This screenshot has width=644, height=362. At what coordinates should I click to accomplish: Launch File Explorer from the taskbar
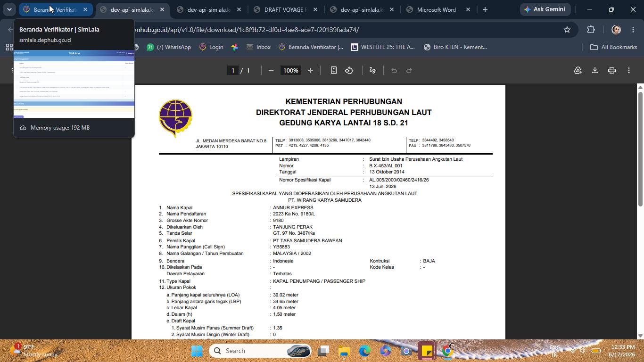(x=344, y=351)
